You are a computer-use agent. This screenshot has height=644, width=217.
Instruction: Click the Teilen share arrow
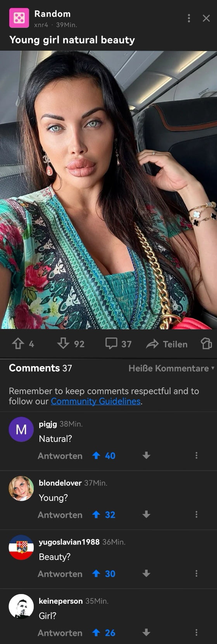pos(152,344)
